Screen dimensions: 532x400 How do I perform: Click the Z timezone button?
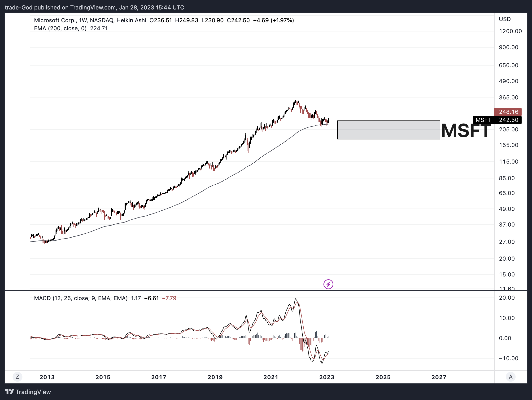coord(17,377)
